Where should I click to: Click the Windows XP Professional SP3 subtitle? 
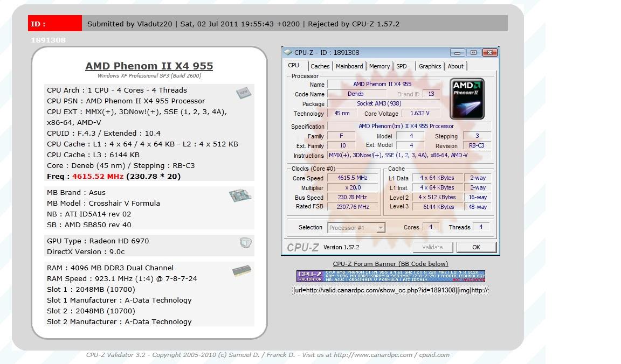[x=149, y=75]
